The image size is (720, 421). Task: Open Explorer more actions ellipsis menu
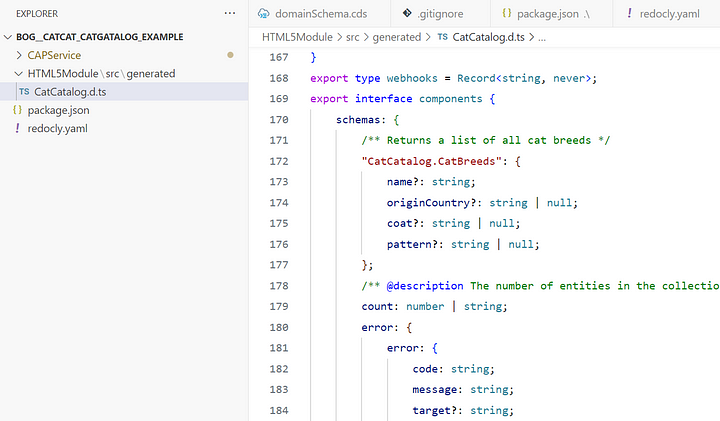click(230, 13)
